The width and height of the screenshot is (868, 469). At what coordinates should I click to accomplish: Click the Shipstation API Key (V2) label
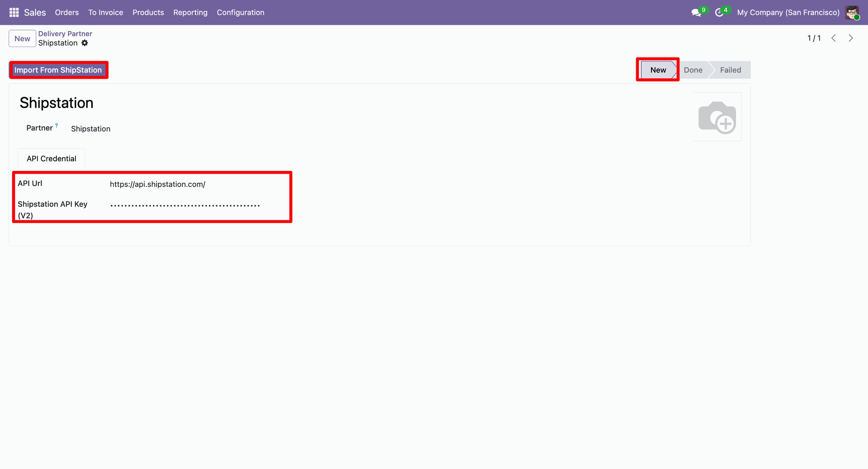tap(52, 210)
